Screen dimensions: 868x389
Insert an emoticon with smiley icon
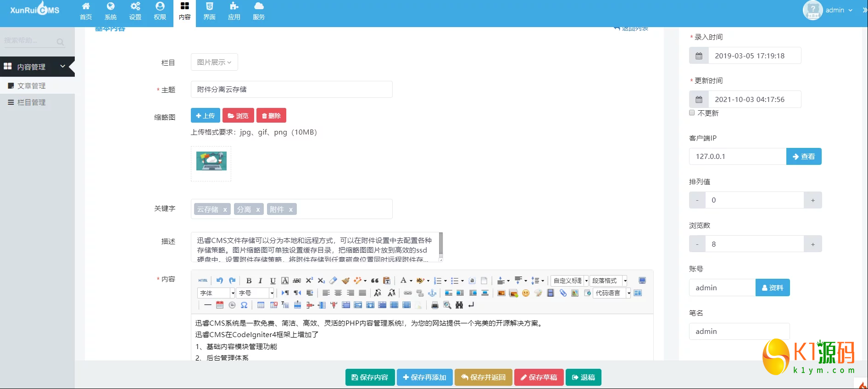point(526,293)
